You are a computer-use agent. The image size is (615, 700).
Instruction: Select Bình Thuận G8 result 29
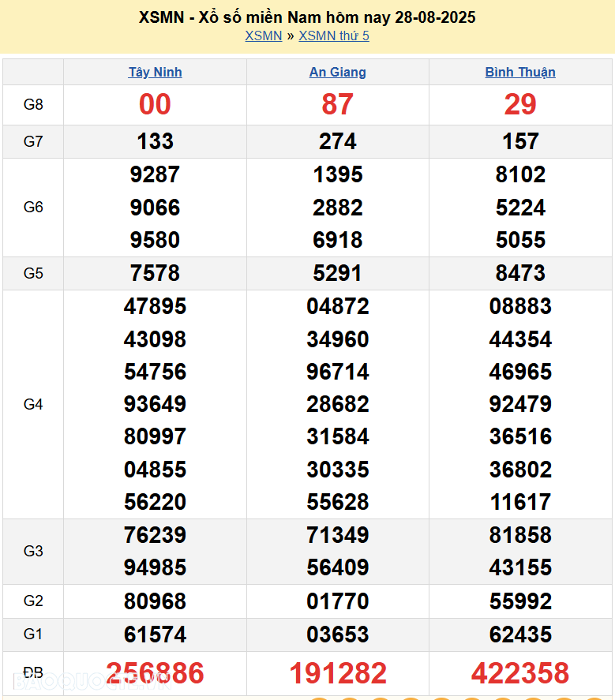click(520, 104)
